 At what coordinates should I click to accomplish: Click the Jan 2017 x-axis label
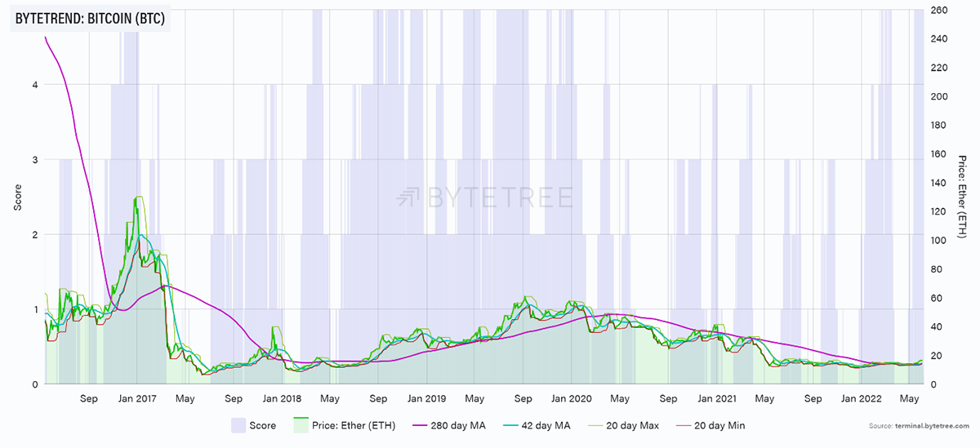[136, 398]
